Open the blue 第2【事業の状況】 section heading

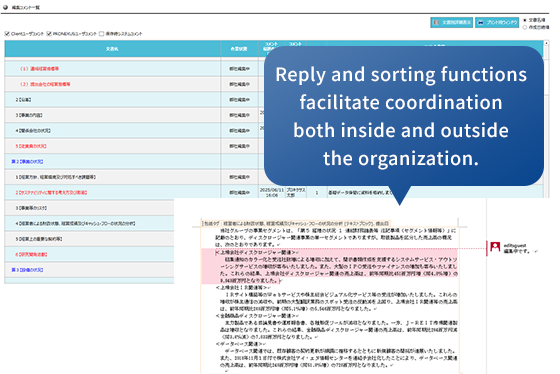27,161
